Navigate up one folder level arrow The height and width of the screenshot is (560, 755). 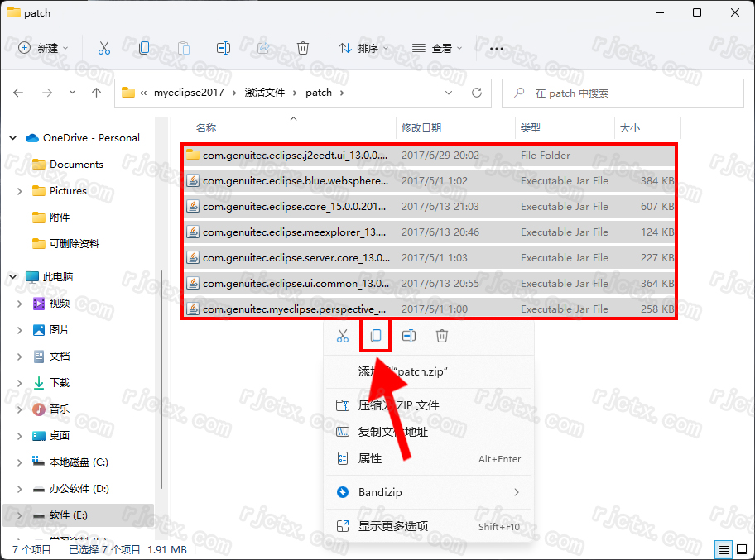coord(96,93)
